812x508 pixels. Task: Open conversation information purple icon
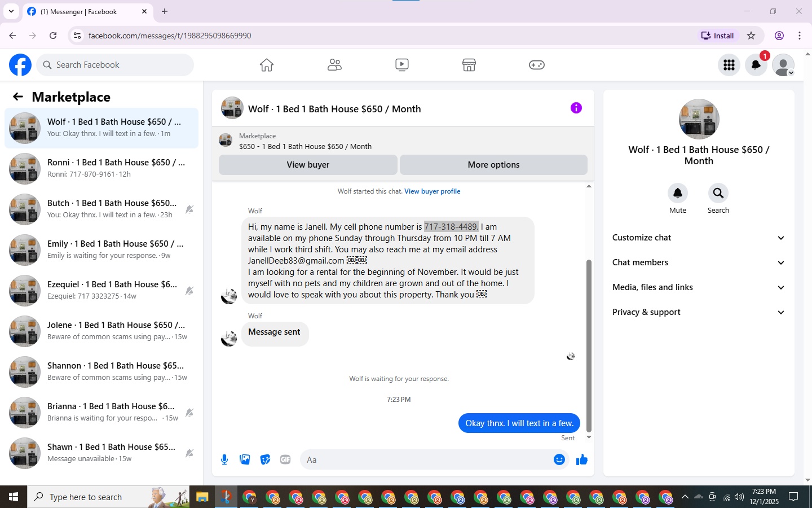(x=576, y=108)
